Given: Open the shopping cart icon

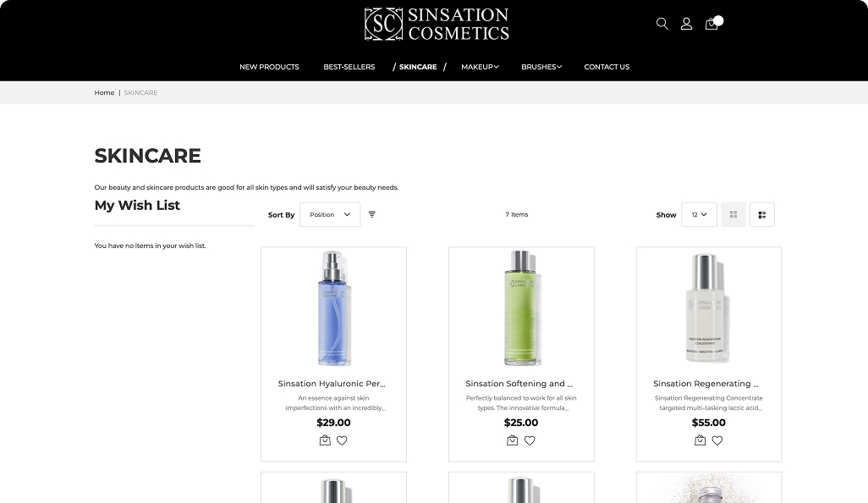Looking at the screenshot, I should click(711, 24).
